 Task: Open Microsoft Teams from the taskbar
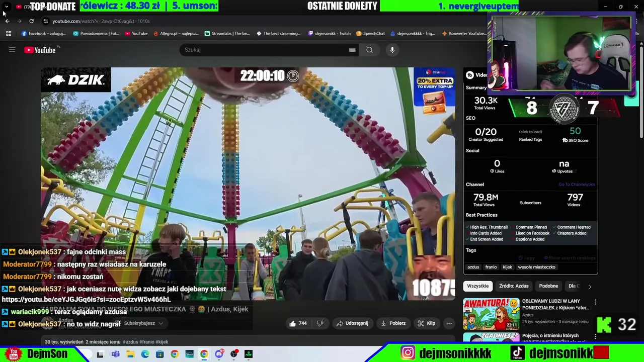click(x=115, y=354)
